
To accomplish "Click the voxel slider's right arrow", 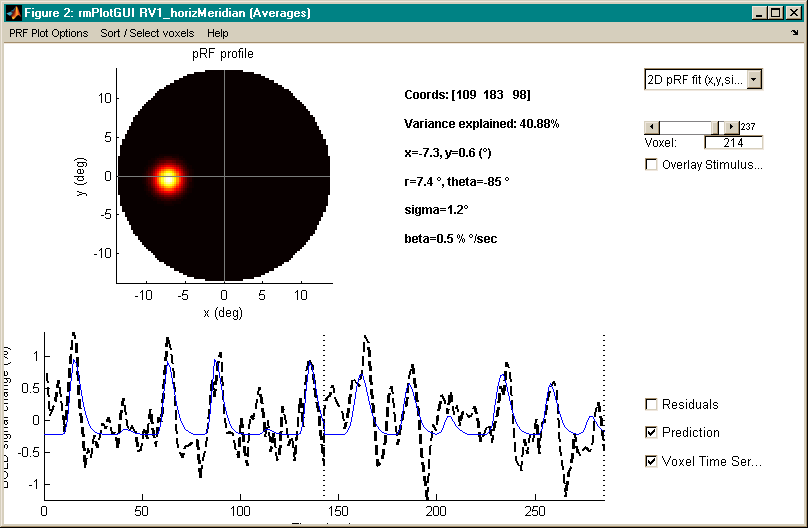I will click(x=732, y=127).
